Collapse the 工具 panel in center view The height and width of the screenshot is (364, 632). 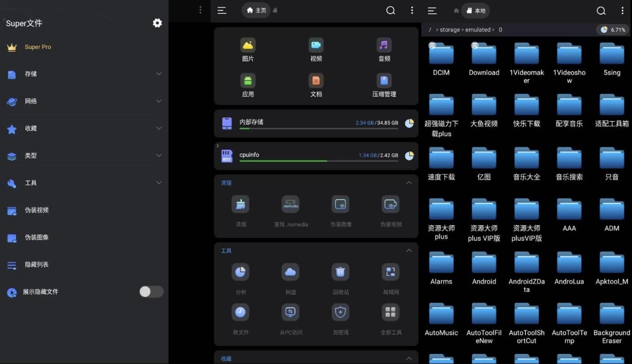(408, 250)
